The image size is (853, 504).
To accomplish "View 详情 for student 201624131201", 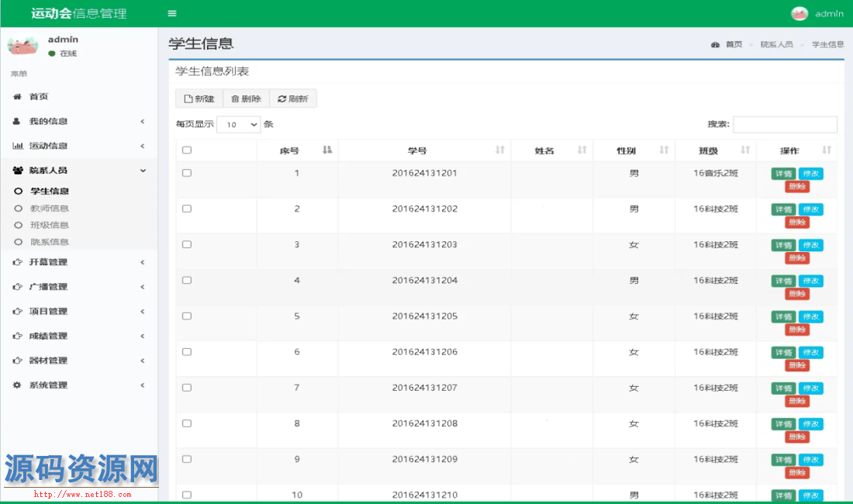I will pos(783,174).
